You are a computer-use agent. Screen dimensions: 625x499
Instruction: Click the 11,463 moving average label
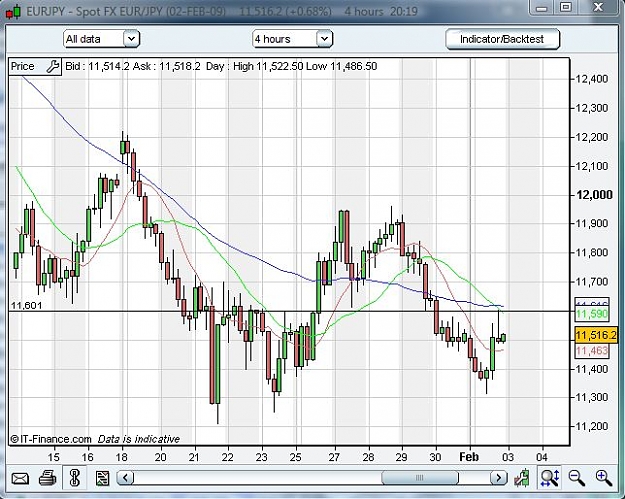(x=592, y=351)
